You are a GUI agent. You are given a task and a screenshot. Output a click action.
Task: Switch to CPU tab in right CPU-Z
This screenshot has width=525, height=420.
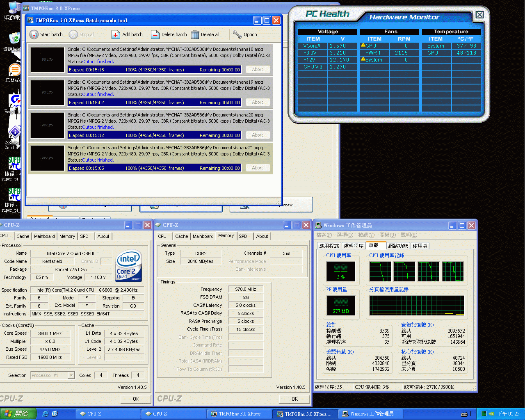(x=162, y=236)
